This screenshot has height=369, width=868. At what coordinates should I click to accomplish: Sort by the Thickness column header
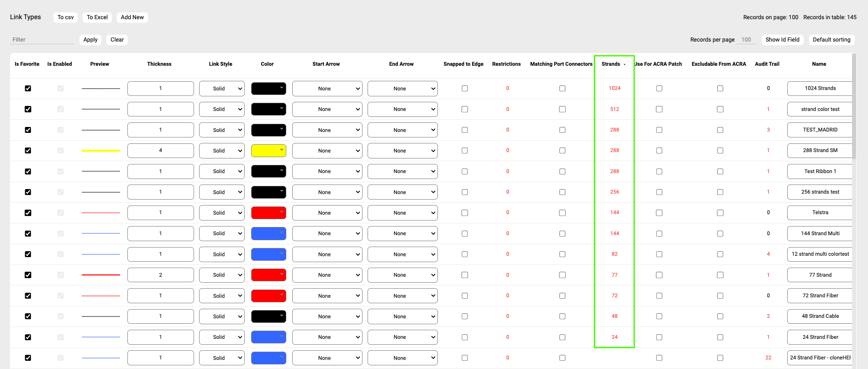[x=159, y=64]
